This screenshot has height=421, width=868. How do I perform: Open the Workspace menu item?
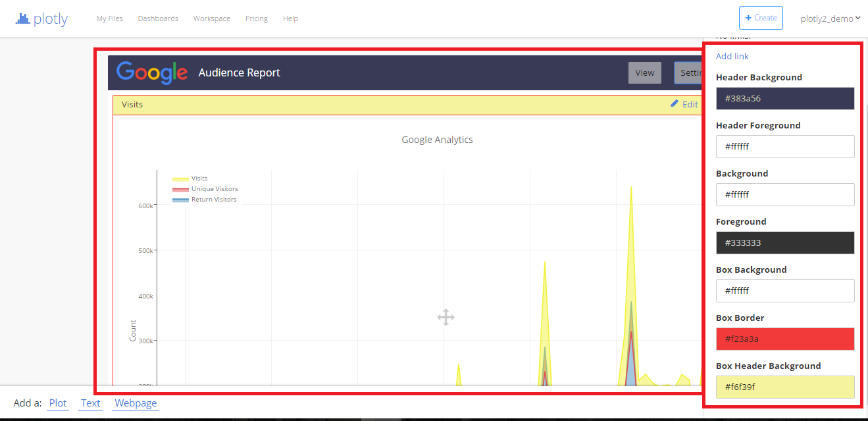click(x=212, y=18)
